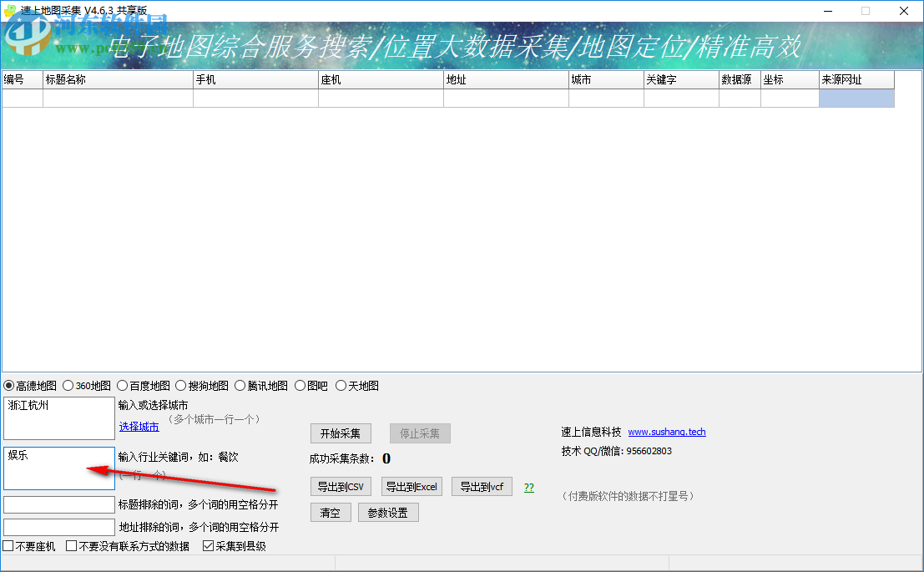Image resolution: width=924 pixels, height=572 pixels.
Task: Click the 导出到Excel button
Action: pyautogui.click(x=412, y=486)
